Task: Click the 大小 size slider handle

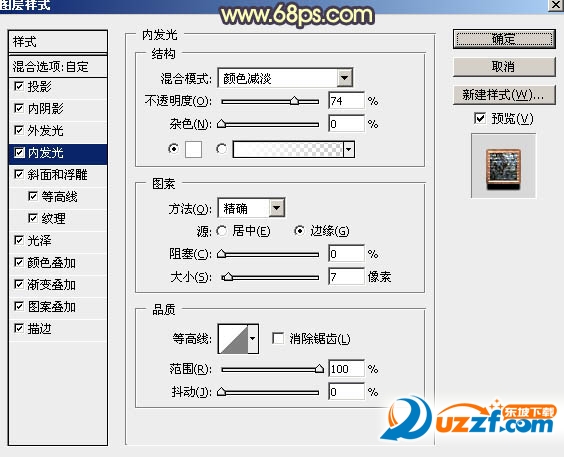Action: coord(227,277)
